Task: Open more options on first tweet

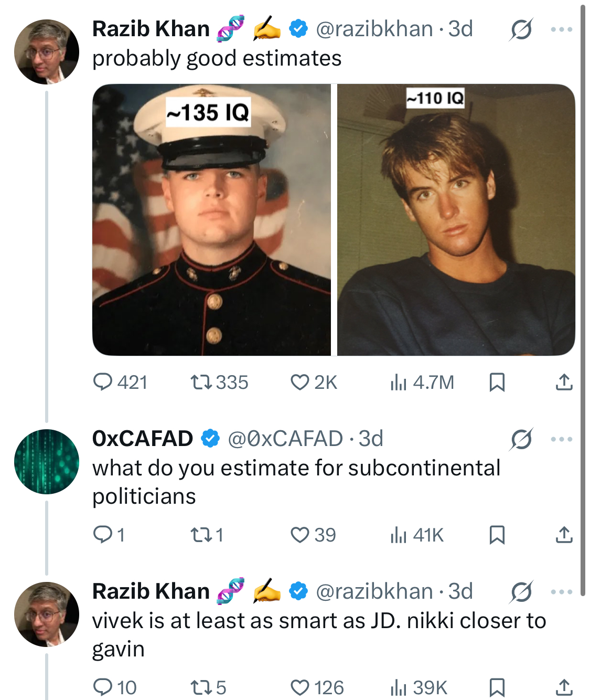Action: pyautogui.click(x=562, y=29)
